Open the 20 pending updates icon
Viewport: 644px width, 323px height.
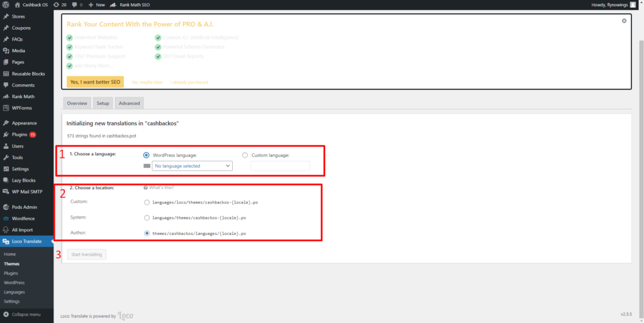60,5
